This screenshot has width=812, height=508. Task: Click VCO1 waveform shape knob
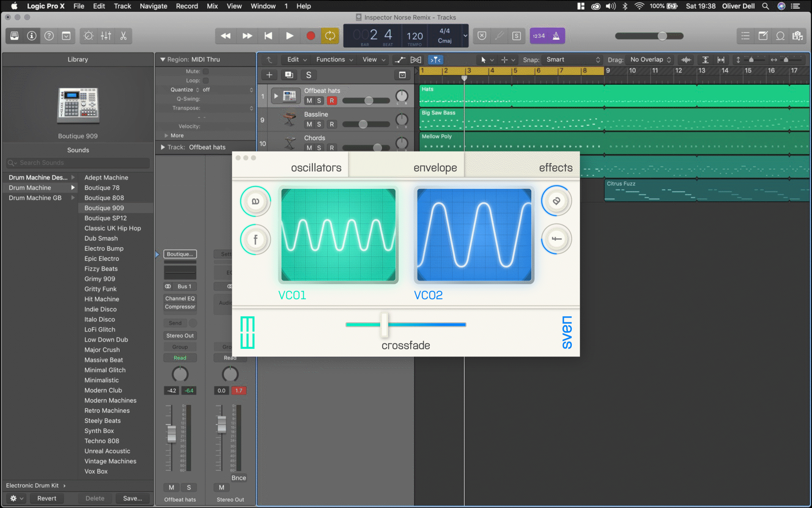tap(255, 201)
